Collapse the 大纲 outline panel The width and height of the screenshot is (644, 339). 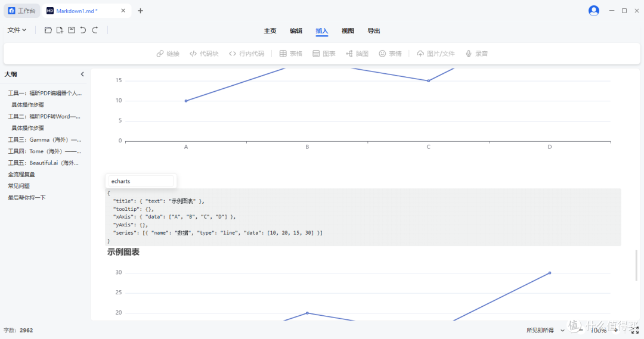[82, 74]
